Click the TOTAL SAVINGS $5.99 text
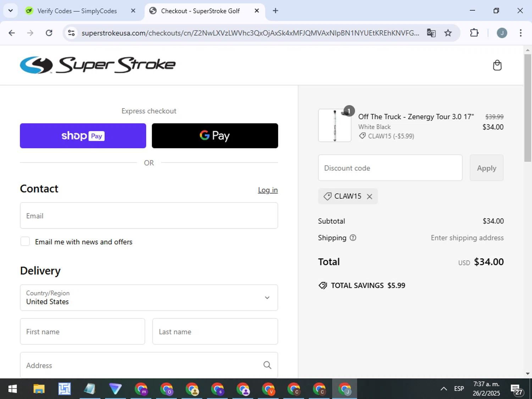Image resolution: width=532 pixels, height=399 pixels. tap(368, 286)
